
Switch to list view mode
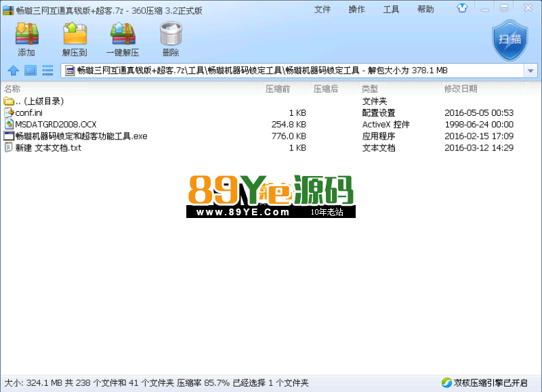tap(47, 70)
